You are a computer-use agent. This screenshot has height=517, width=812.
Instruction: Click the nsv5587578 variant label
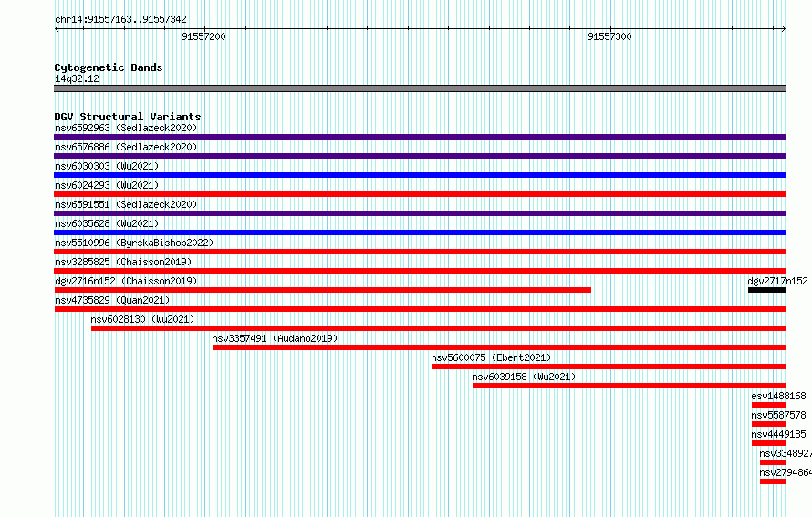[x=778, y=415]
